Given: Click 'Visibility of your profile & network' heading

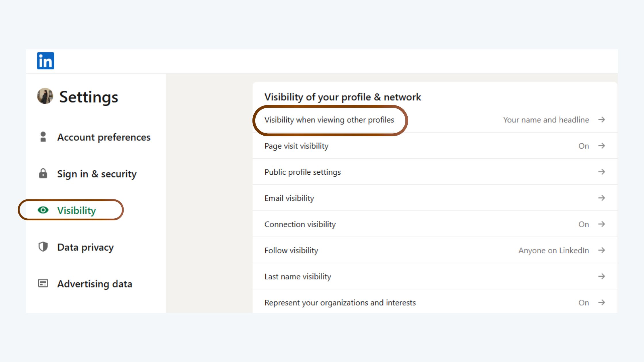Looking at the screenshot, I should (x=343, y=97).
